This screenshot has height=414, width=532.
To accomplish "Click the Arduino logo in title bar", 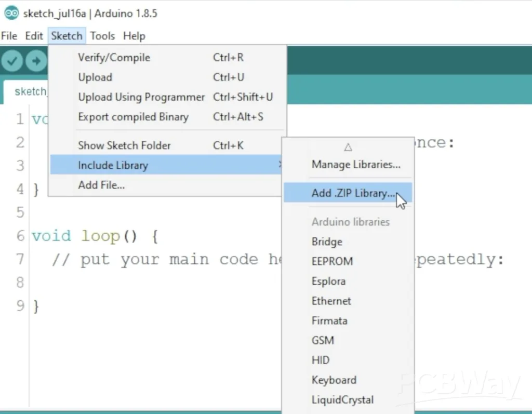I will 11,13.
